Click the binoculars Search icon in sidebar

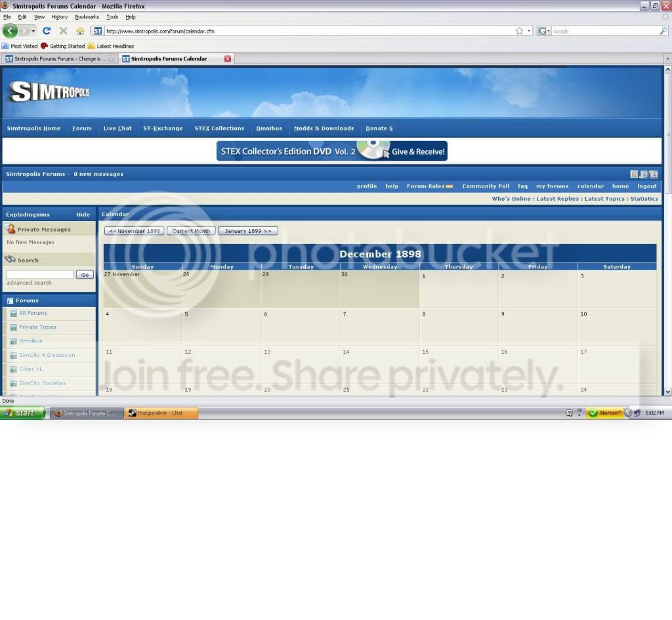tap(10, 259)
